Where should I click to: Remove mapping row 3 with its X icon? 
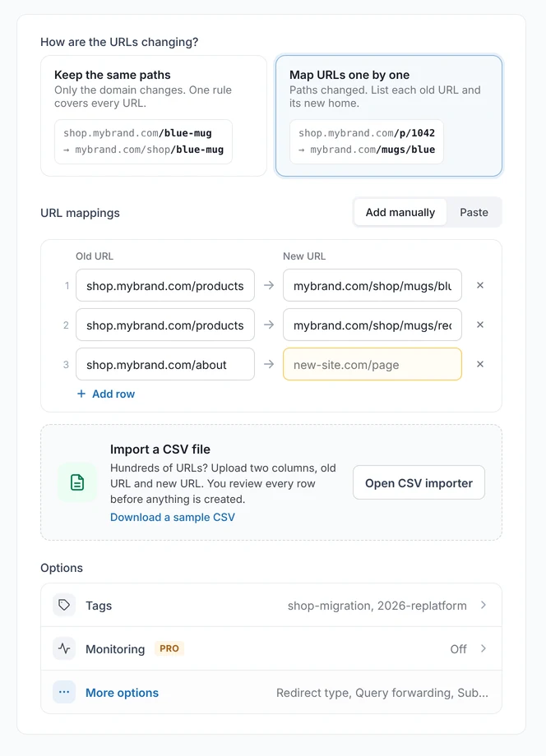pyautogui.click(x=480, y=365)
